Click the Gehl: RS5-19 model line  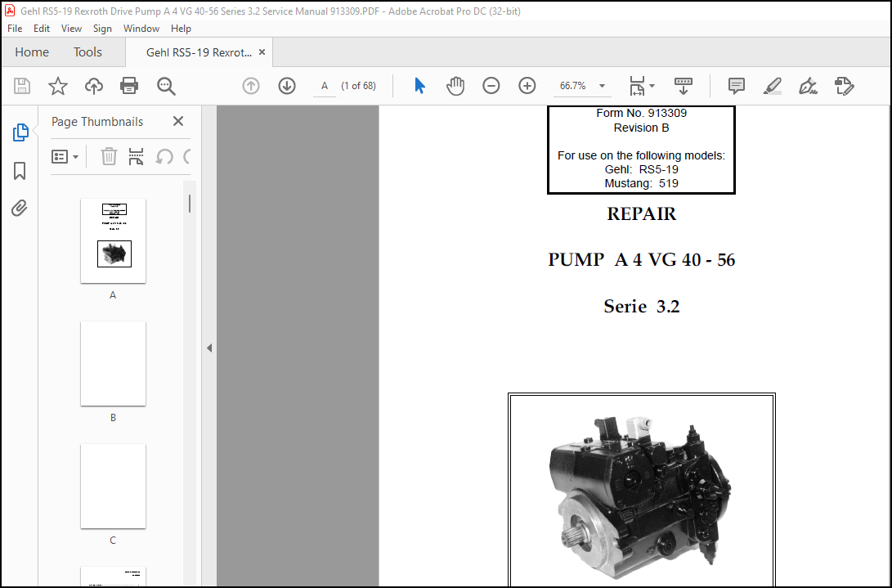641,169
